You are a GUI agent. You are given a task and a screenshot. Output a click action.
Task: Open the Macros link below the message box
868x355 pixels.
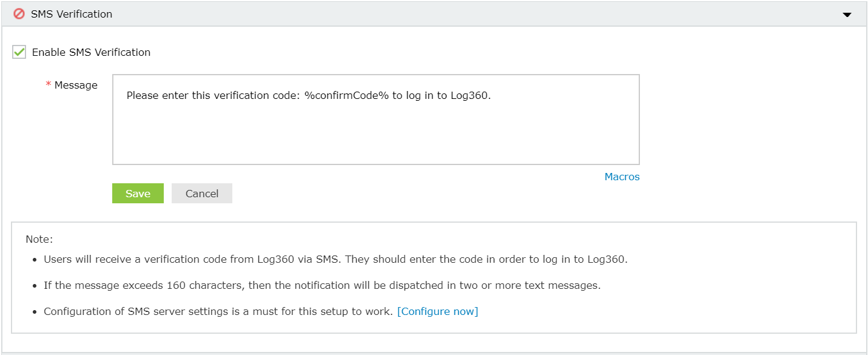coord(621,177)
